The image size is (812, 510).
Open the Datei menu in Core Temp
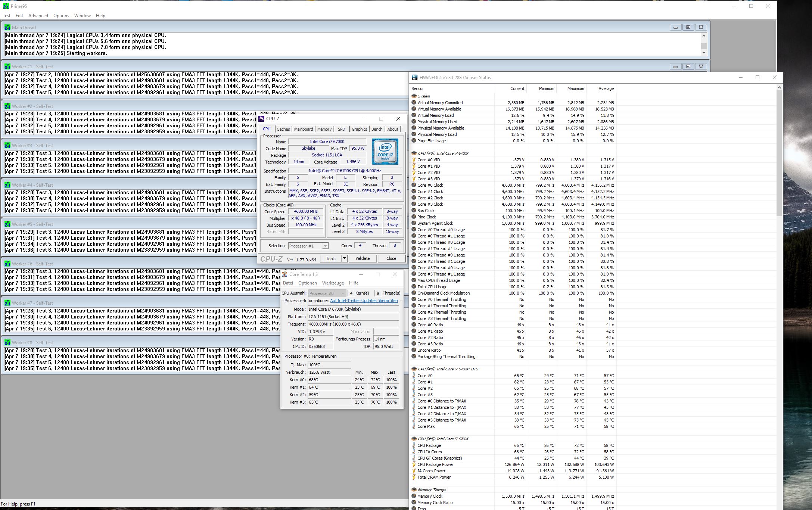click(x=288, y=283)
